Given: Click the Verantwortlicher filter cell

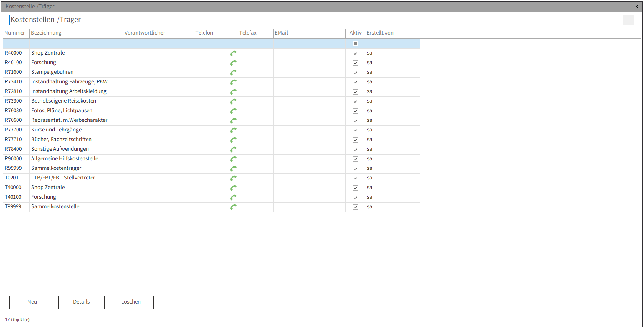Looking at the screenshot, I should click(x=158, y=43).
